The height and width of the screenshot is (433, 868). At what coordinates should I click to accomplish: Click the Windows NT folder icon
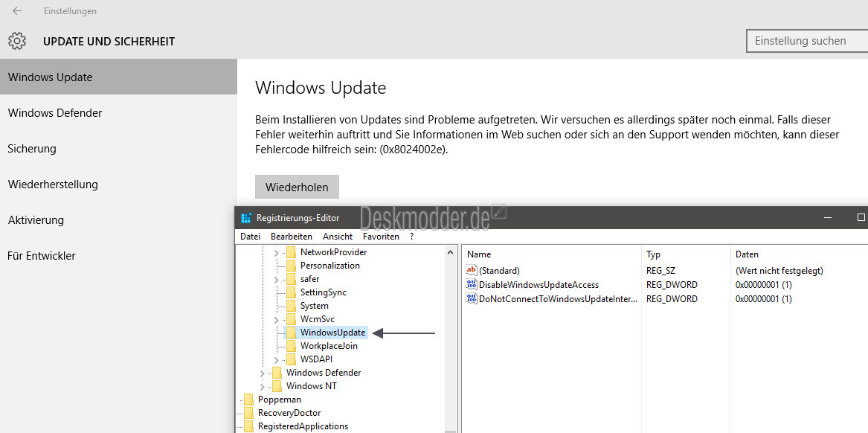click(x=277, y=386)
